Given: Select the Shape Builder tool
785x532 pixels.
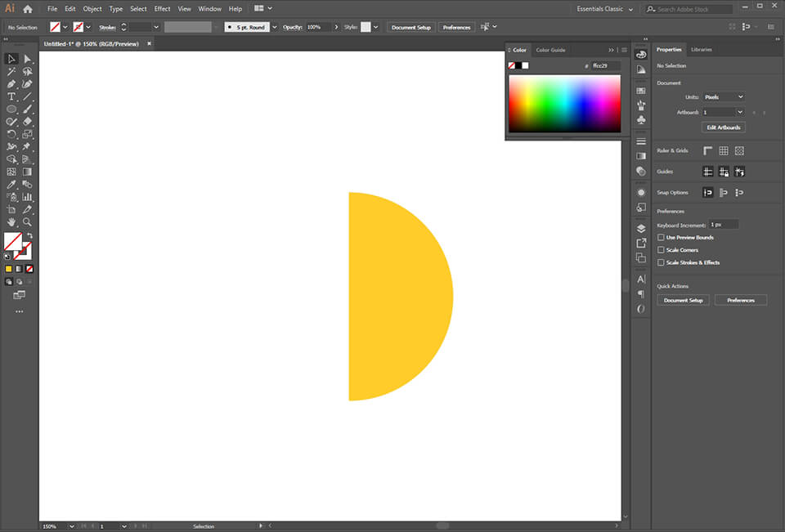Looking at the screenshot, I should (11, 160).
